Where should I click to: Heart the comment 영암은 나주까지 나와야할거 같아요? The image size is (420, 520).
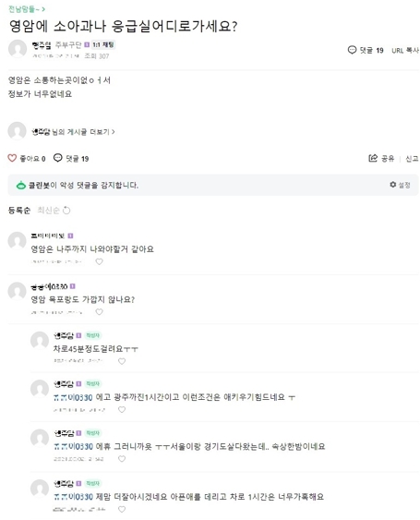99,261
